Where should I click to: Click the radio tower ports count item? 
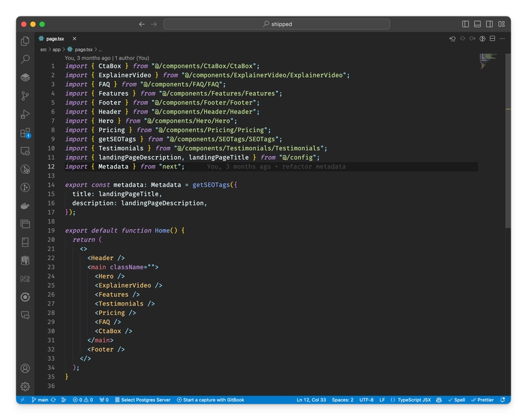click(104, 400)
